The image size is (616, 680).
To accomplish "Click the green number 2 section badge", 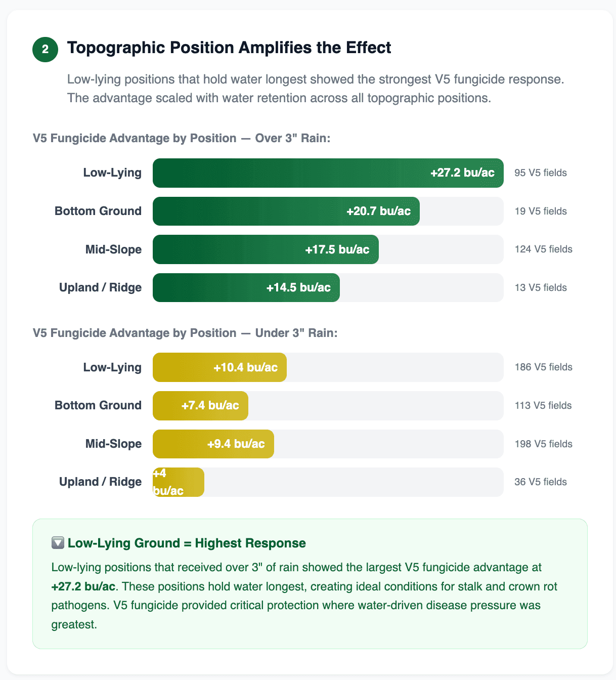I will click(45, 49).
